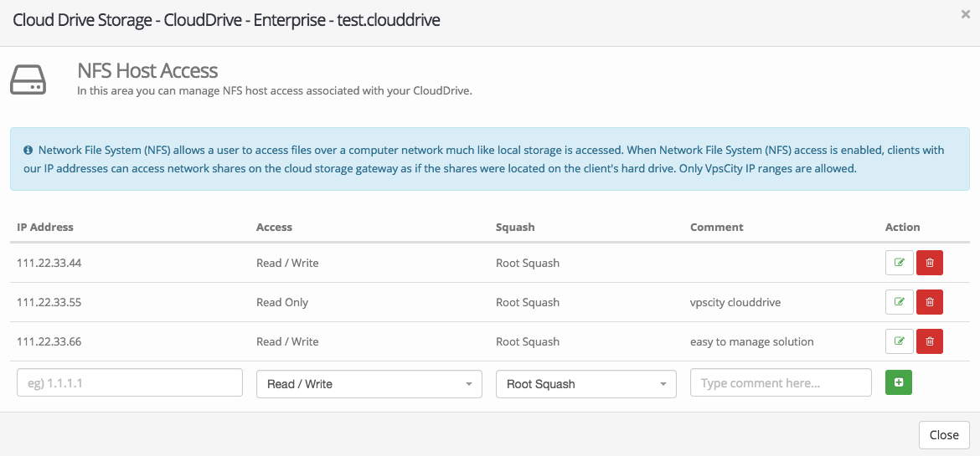Open the Root Squash dropdown
This screenshot has width=980, height=456.
585,384
